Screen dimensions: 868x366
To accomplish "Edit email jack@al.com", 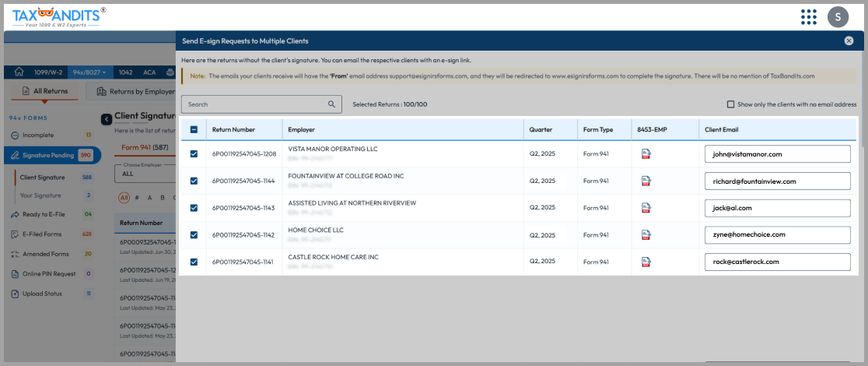I will point(777,208).
